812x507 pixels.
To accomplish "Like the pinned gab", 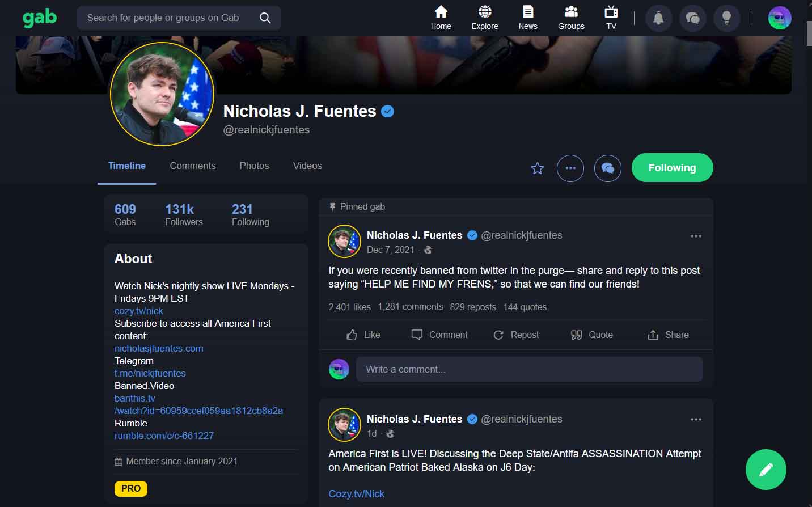I will [x=363, y=335].
